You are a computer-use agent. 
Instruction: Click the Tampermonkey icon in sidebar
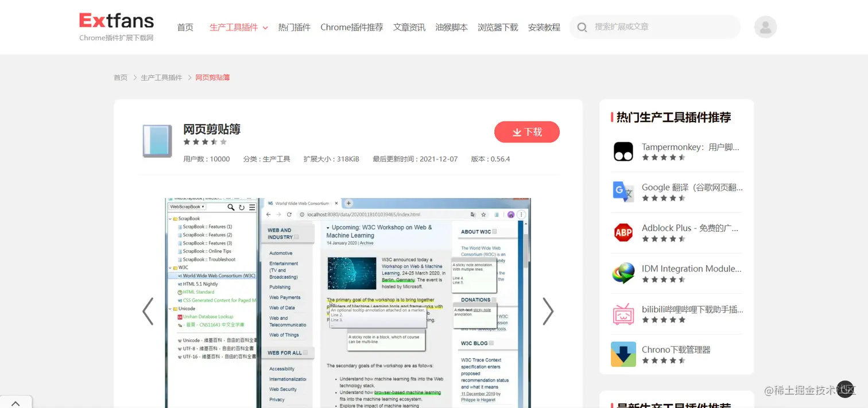pos(623,152)
